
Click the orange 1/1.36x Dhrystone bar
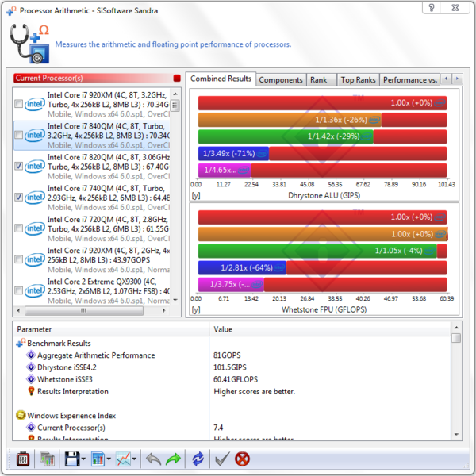pos(290,120)
